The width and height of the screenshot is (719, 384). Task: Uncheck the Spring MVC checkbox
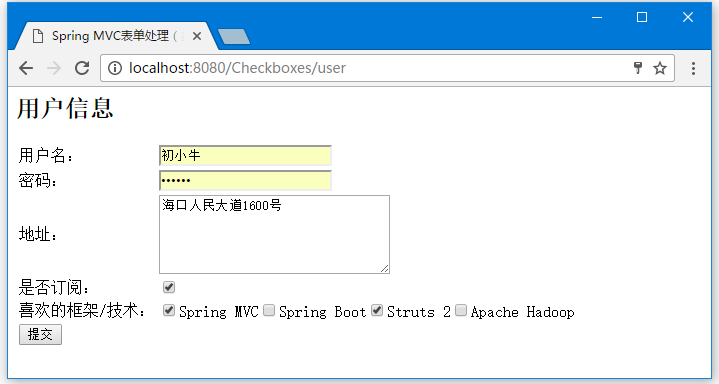[x=169, y=311]
